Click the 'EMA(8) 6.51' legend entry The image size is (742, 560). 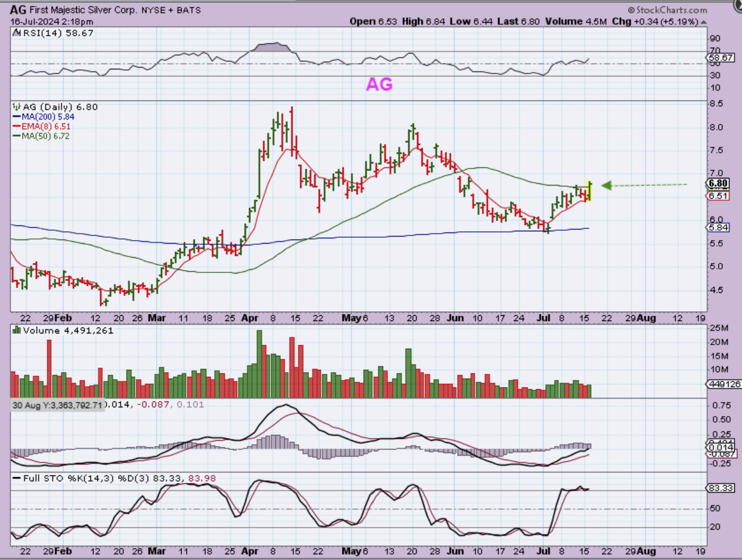pos(46,126)
